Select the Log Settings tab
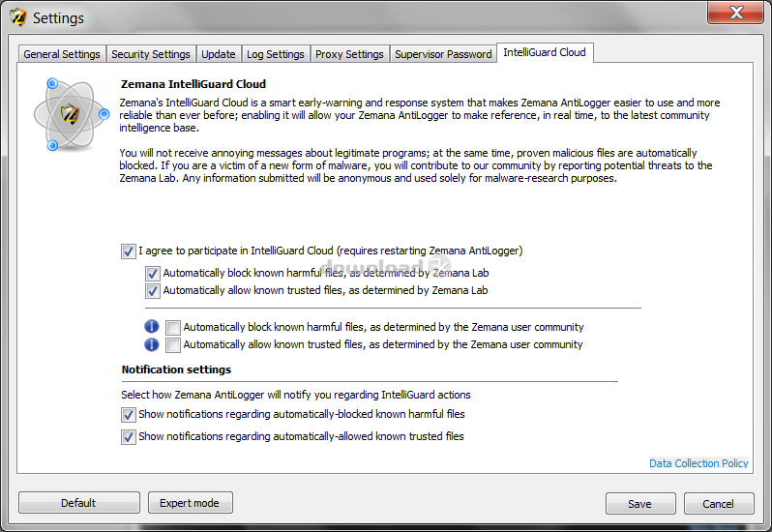The image size is (772, 532). click(x=276, y=54)
